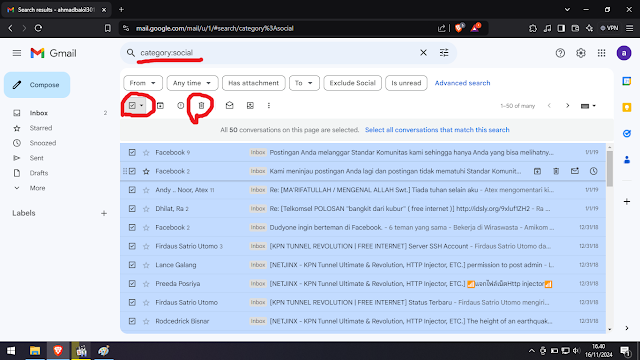Uncheck the Rodcedrick Bisnar conversation
The image size is (640, 360).
pos(132,321)
